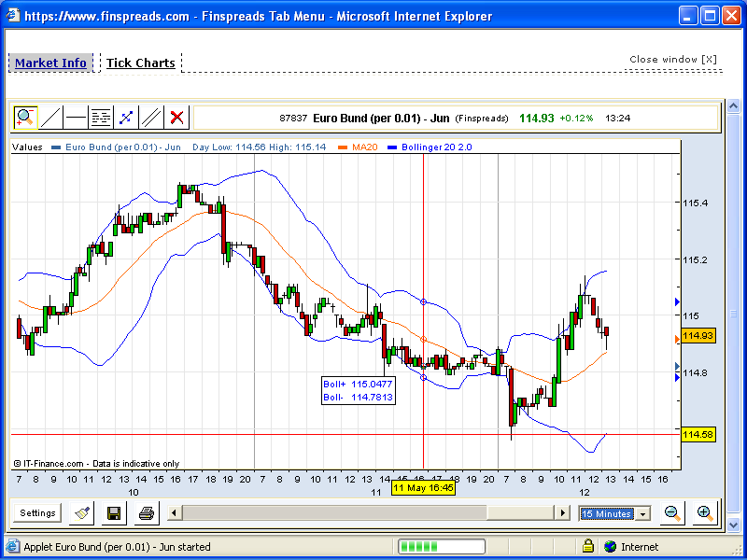The height and width of the screenshot is (560, 747).
Task: Click the Close window [X] link
Action: pyautogui.click(x=672, y=60)
